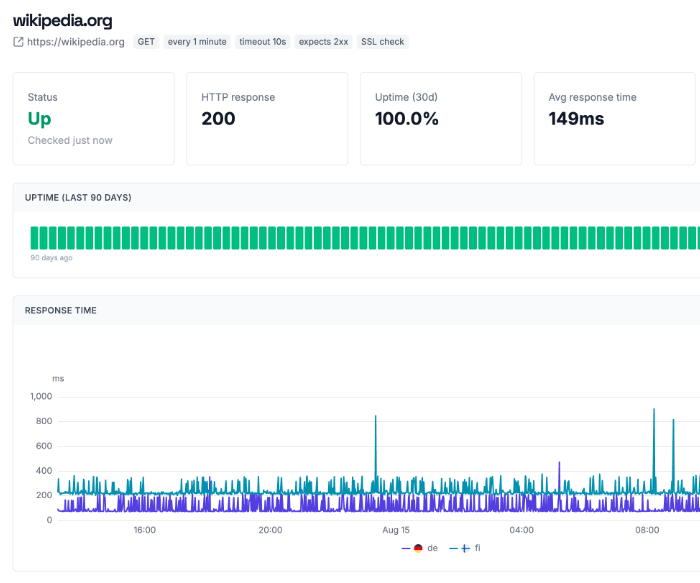Click the 'Uptime (30d)' card label
Image resolution: width=700 pixels, height=583 pixels.
coord(406,97)
